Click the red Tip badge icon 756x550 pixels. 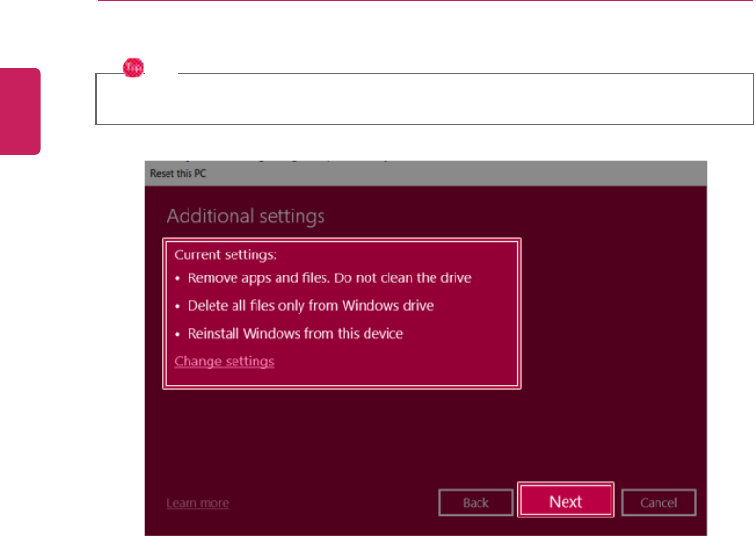pos(133,68)
